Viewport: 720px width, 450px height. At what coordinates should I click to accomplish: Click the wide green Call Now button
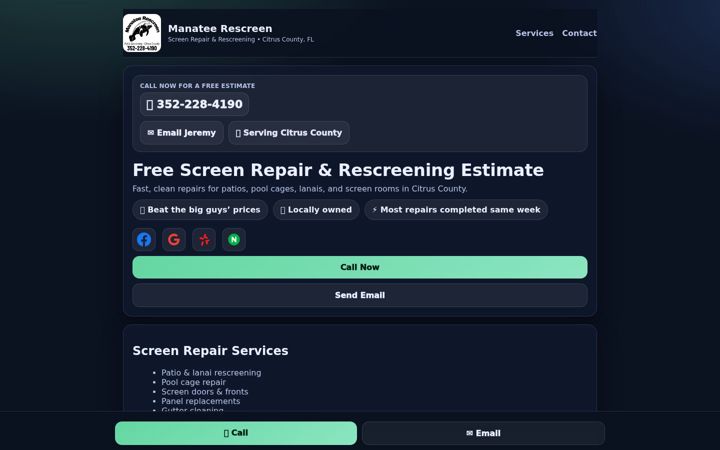(360, 267)
